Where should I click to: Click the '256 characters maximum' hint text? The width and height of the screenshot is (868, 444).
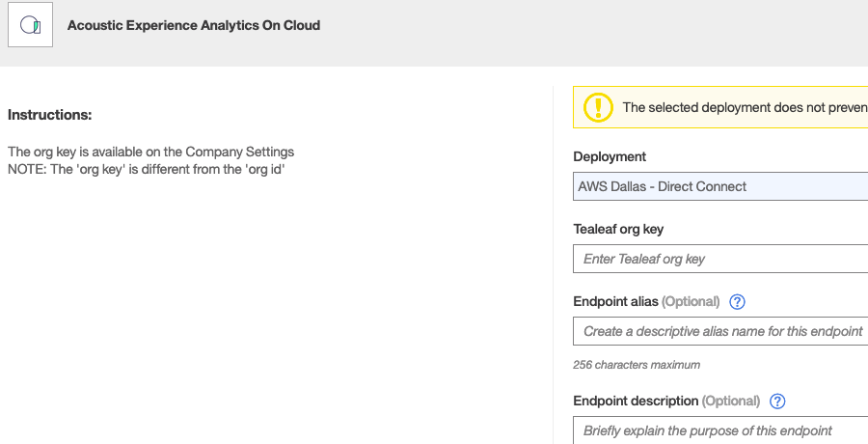(637, 365)
